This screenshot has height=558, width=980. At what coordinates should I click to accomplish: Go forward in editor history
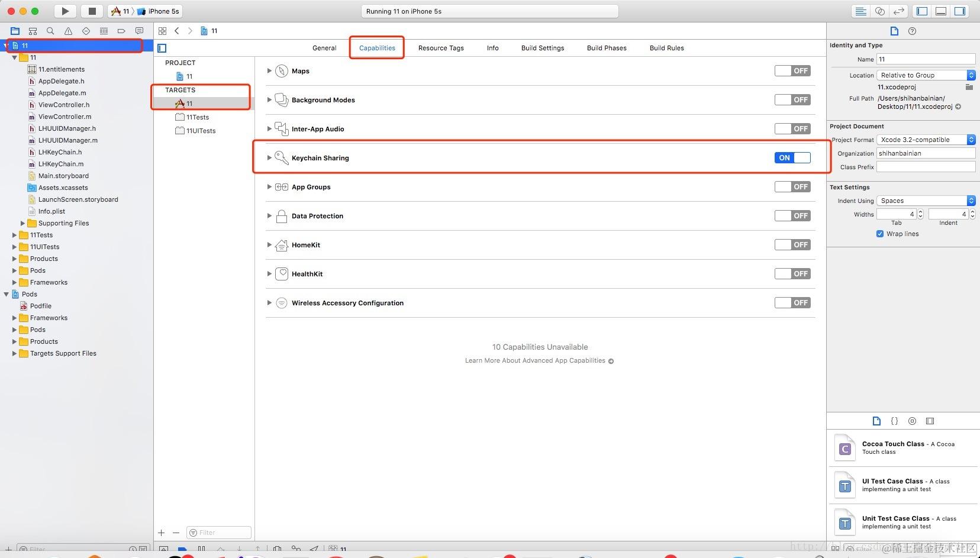click(190, 31)
